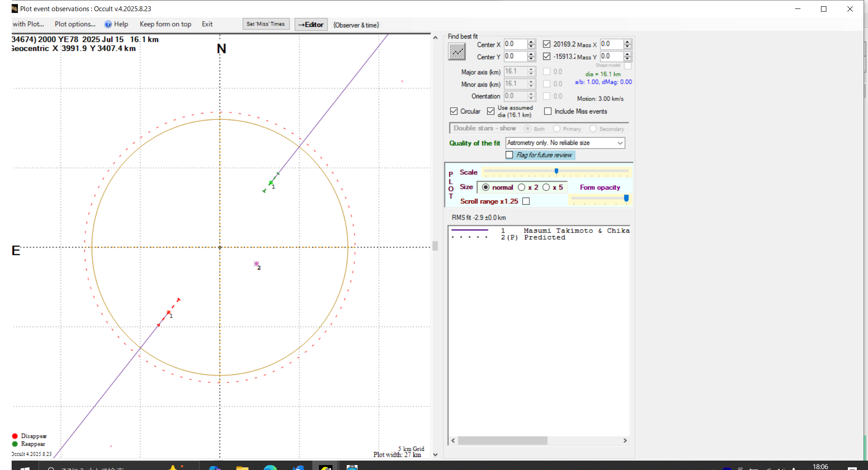This screenshot has width=868, height=470.
Task: Uncheck the Circular checkbox
Action: (x=454, y=111)
